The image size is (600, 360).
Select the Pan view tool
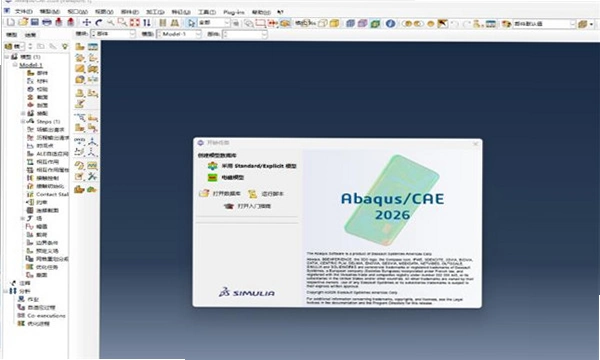tap(86, 23)
